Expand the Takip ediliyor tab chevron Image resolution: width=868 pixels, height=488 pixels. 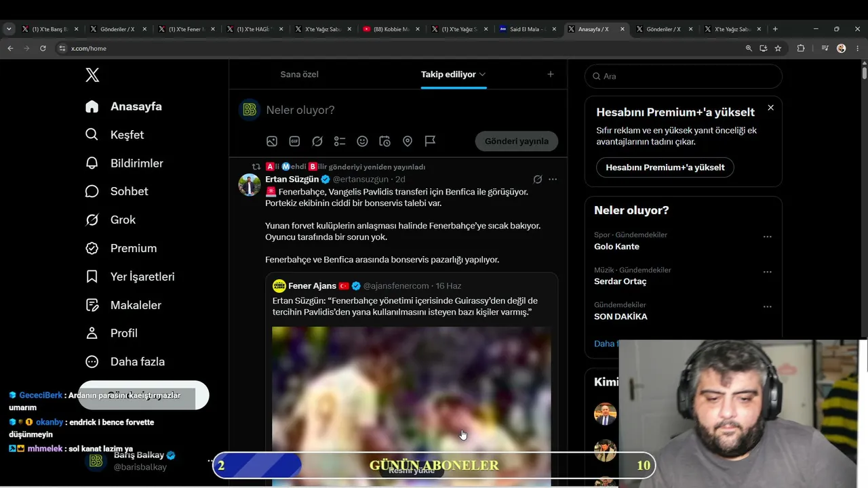[x=482, y=75]
